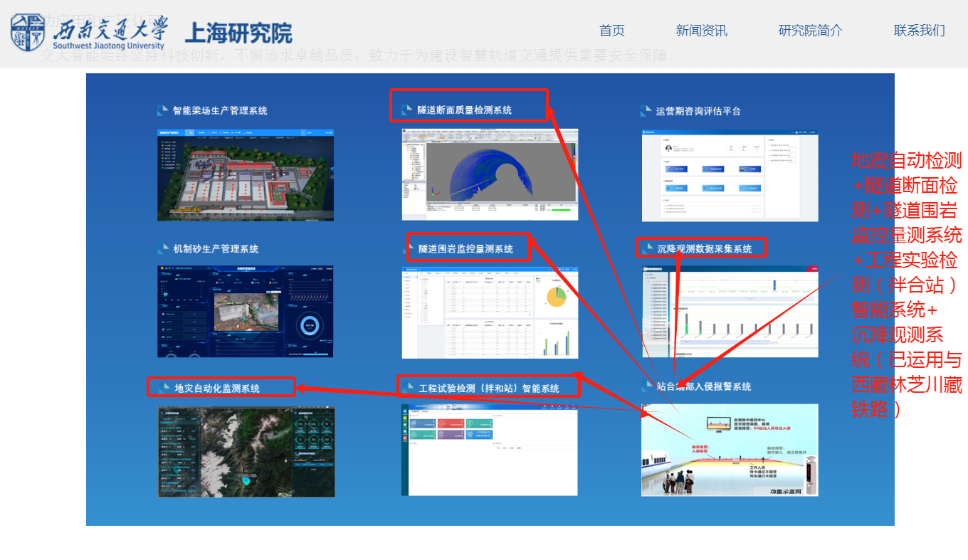Image resolution: width=968 pixels, height=560 pixels.
Task: Open the 隧道围岩监控量测系统 screenshot thumbnail
Action: click(490, 312)
